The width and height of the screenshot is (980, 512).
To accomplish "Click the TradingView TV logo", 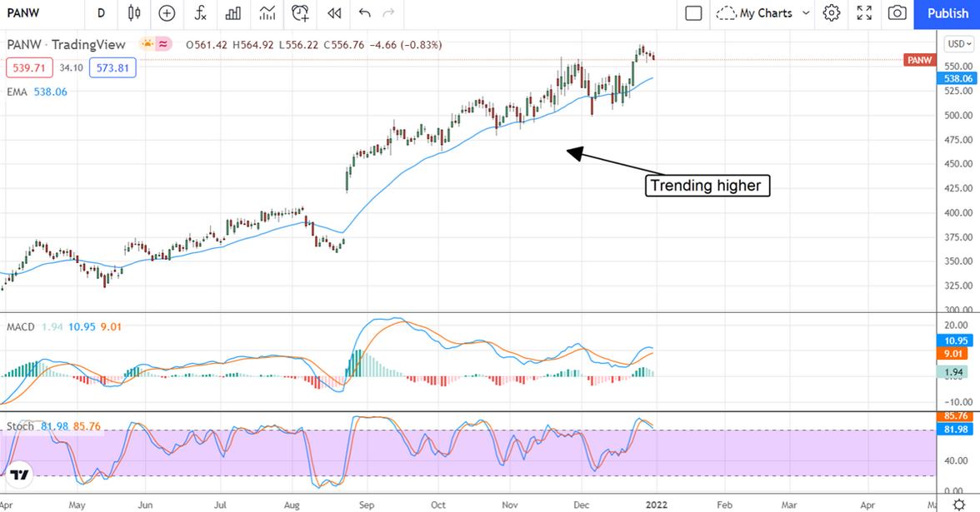I will pyautogui.click(x=19, y=475).
